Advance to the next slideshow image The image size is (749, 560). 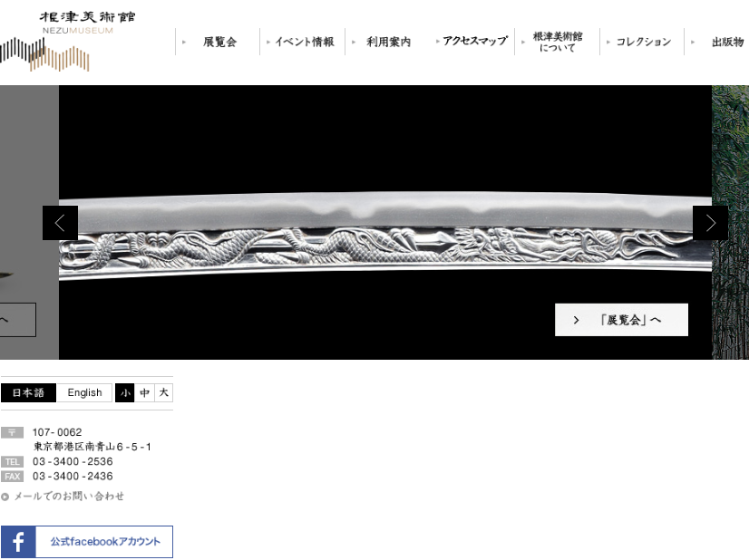[x=710, y=223]
